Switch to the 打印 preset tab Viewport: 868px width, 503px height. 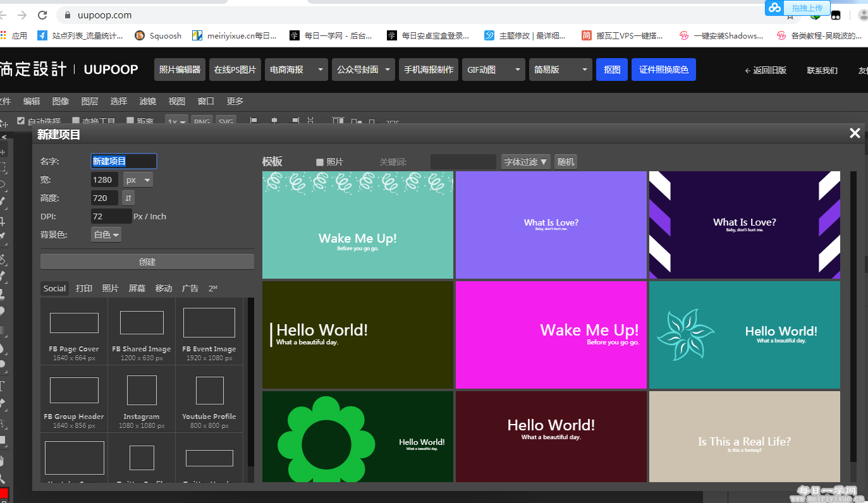(84, 288)
